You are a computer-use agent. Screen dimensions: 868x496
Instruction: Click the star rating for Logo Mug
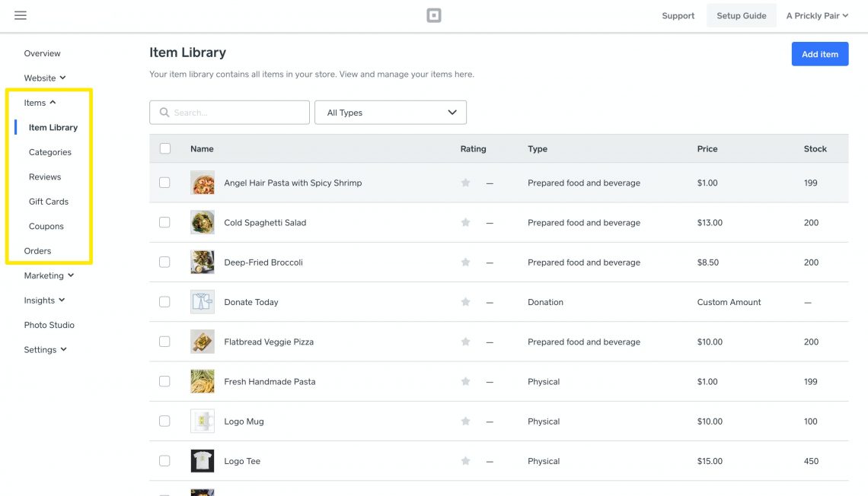pos(465,421)
